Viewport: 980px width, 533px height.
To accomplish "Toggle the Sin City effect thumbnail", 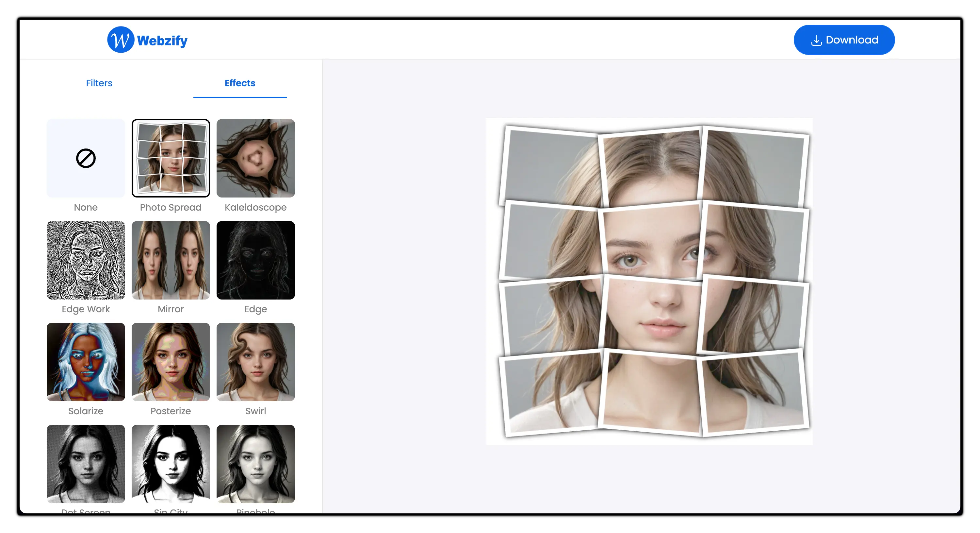I will [171, 463].
